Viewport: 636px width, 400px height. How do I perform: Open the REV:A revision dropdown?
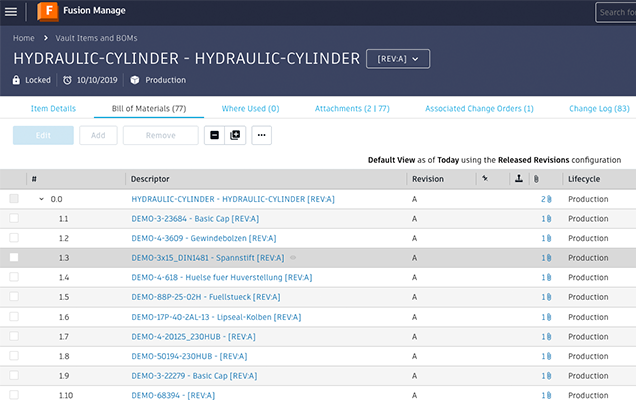tap(398, 59)
